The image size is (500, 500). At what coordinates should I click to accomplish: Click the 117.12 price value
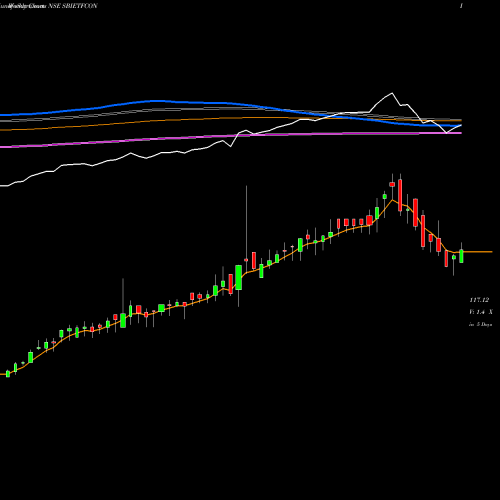tap(479, 300)
